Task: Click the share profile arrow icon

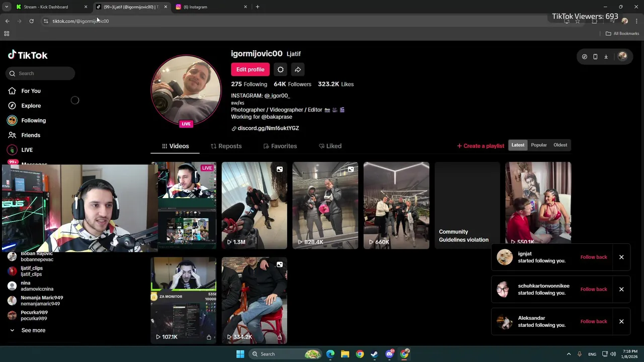Action: coord(298,69)
